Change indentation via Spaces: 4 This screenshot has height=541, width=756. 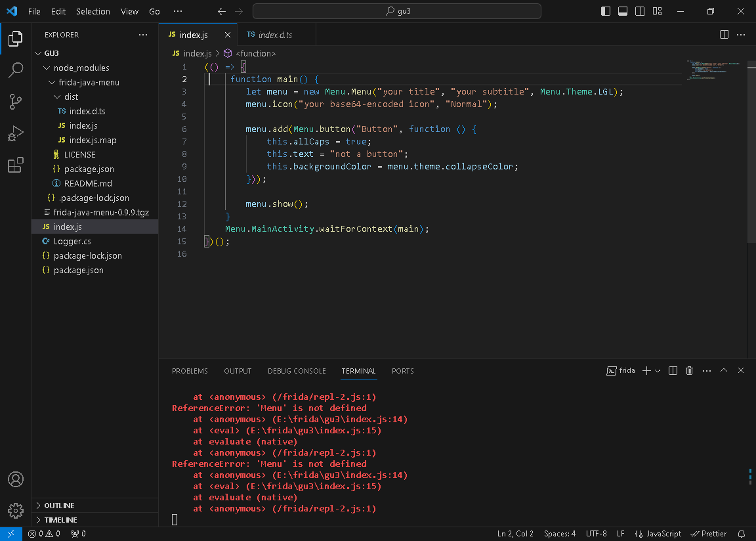coord(560,534)
